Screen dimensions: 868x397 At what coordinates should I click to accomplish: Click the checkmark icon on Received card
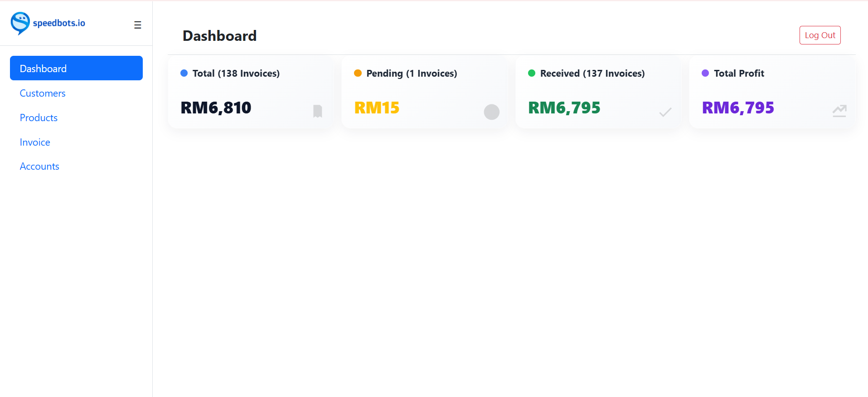pos(665,112)
